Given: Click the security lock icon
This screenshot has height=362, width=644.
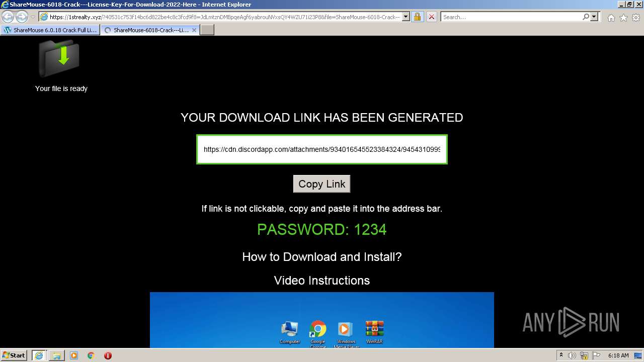Looking at the screenshot, I should [417, 17].
